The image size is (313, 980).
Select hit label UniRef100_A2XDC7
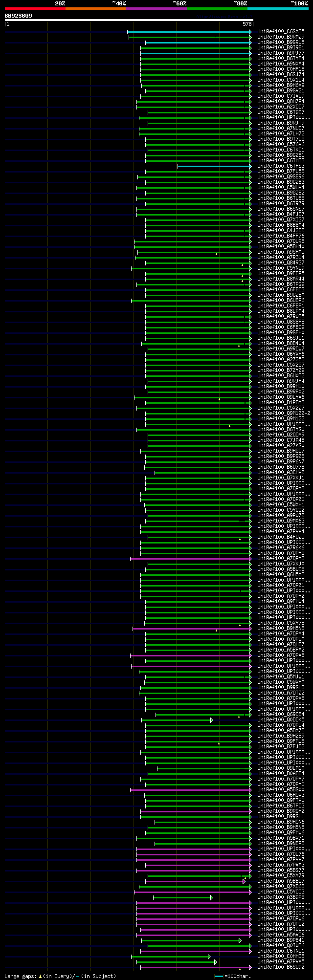281,107
